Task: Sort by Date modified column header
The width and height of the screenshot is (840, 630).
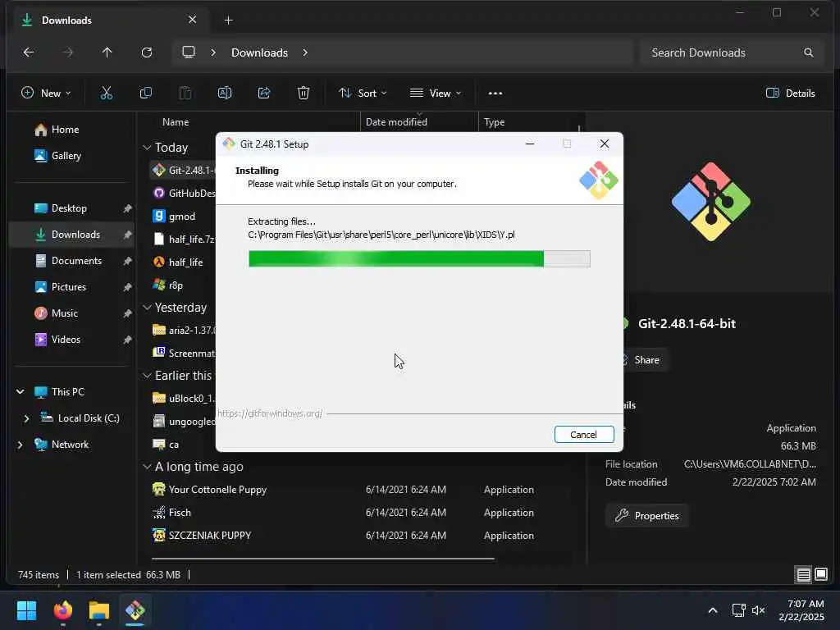Action: pyautogui.click(x=396, y=122)
